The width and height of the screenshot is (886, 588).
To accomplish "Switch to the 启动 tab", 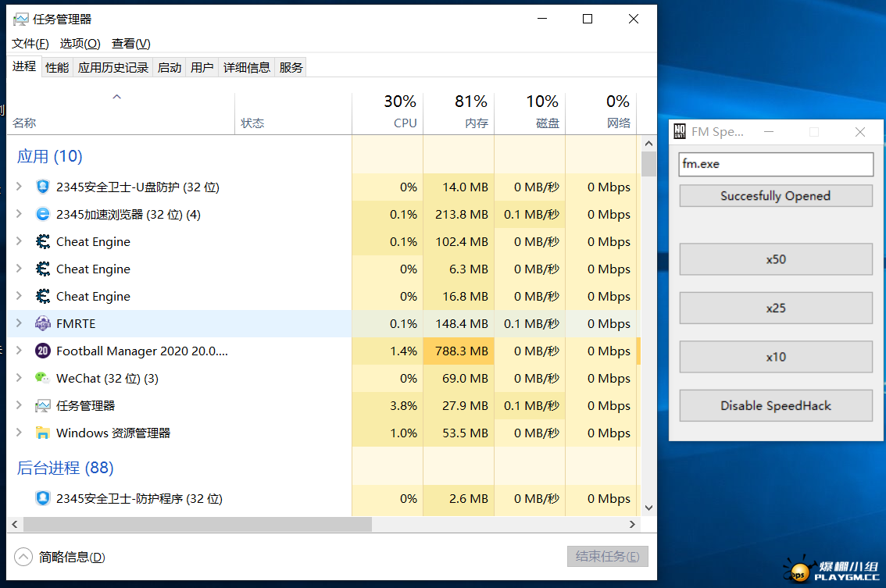I will click(170, 68).
